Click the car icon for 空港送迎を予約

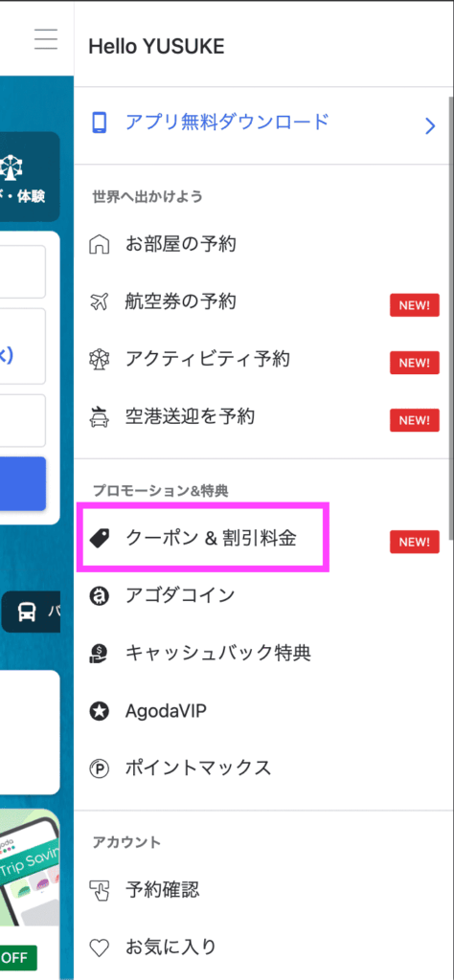[x=100, y=417]
